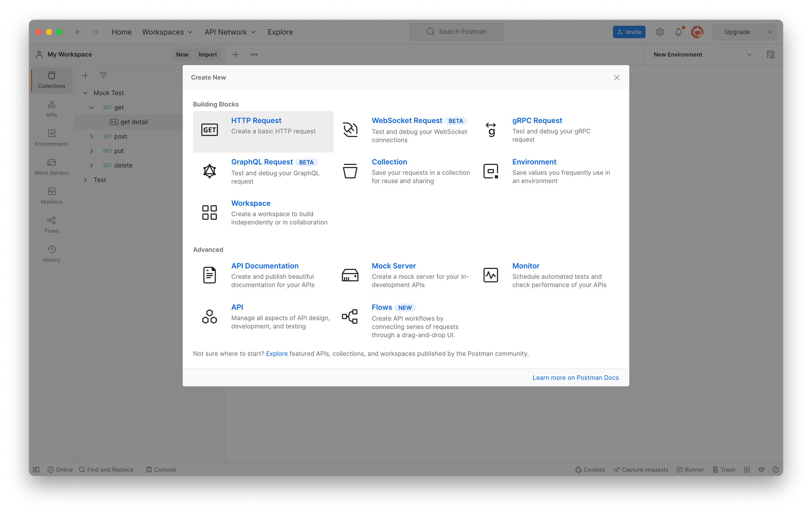Click the Flows workflow icon in dialog

[350, 316]
